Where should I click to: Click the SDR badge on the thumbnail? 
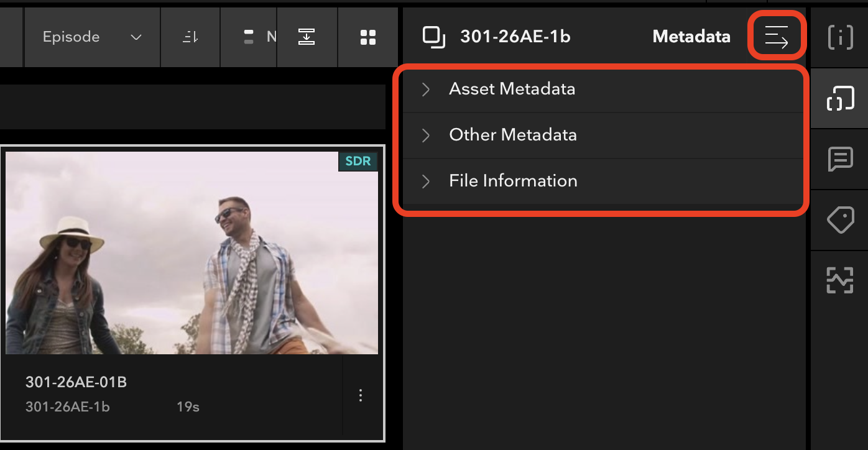358,162
